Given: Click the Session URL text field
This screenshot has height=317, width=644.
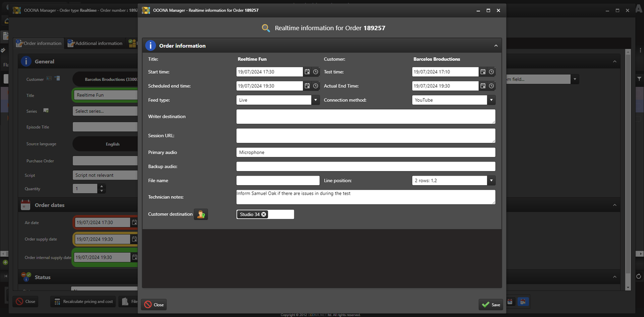Looking at the screenshot, I should click(365, 135).
